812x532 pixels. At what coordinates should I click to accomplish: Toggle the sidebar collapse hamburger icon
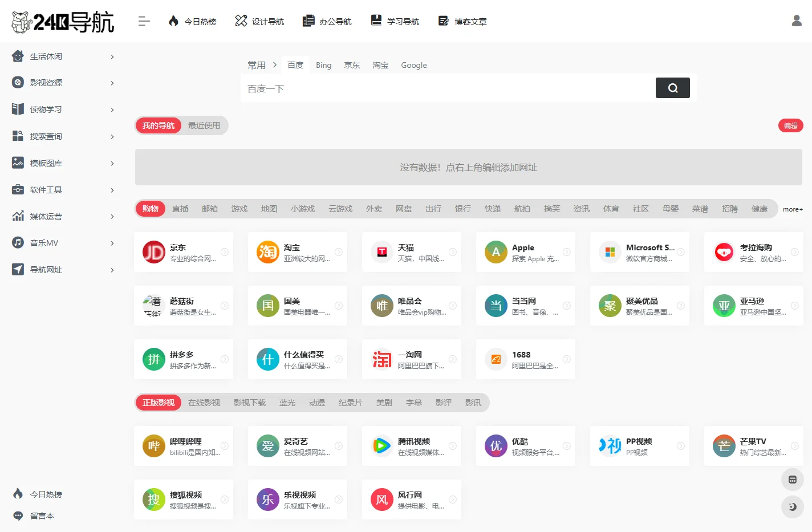click(144, 22)
